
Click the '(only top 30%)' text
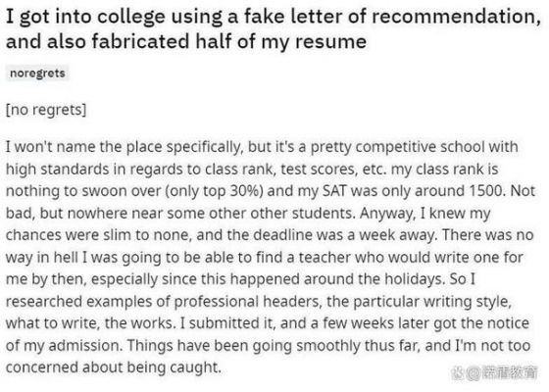click(214, 191)
